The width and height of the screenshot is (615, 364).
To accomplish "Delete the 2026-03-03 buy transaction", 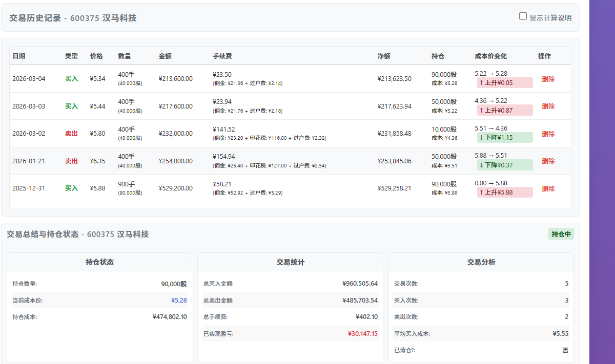I will click(x=548, y=106).
